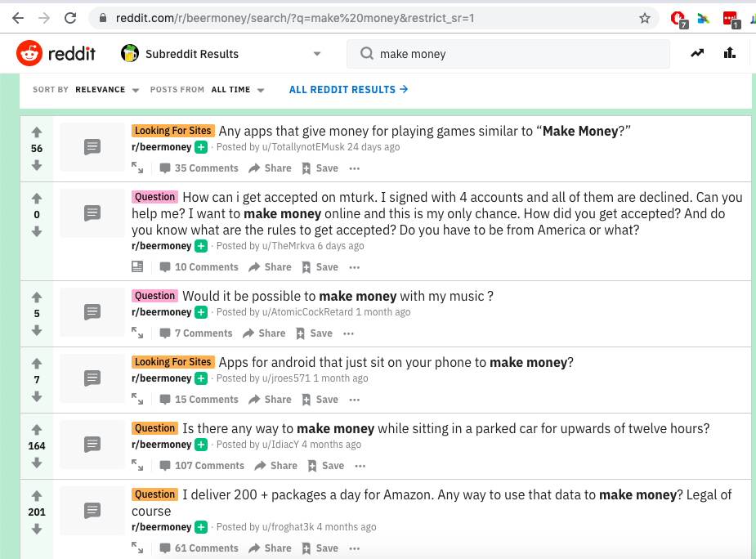756x559 pixels.
Task: Join r/beermoney from the android apps post
Action: (201, 378)
